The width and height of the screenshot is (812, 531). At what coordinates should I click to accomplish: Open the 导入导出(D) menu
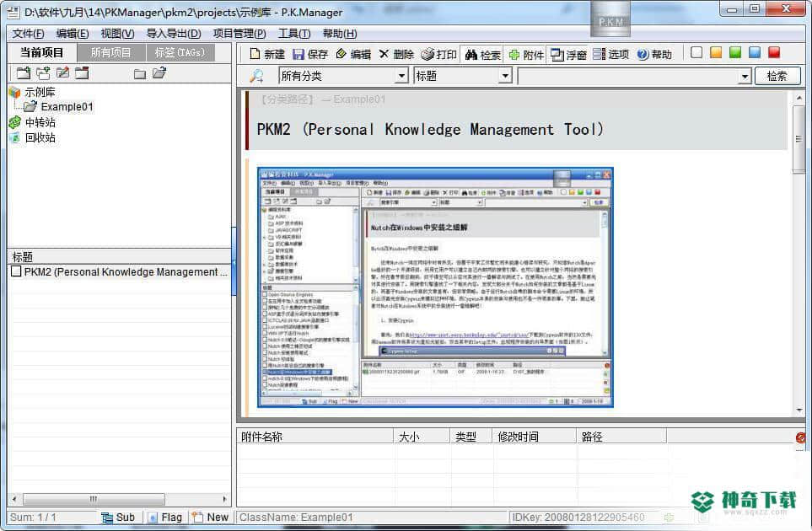[x=174, y=34]
